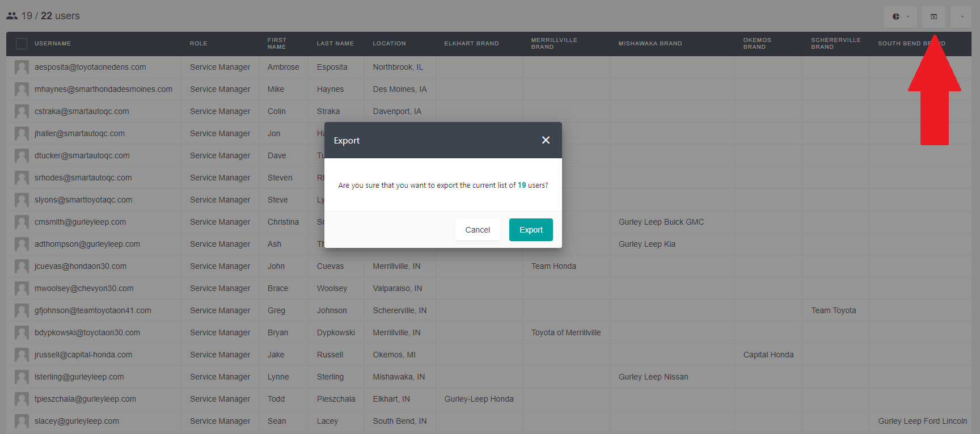Click the avatar beside mhaynes@smarthondadesmoines.com

(x=22, y=90)
